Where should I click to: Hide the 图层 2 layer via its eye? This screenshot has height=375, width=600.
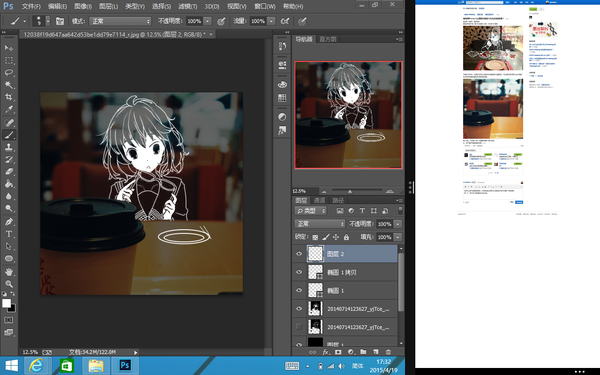299,254
